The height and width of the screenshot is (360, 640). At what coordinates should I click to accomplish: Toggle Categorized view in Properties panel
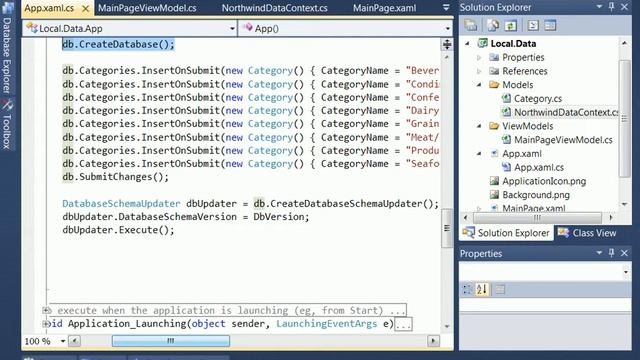pyautogui.click(x=467, y=289)
